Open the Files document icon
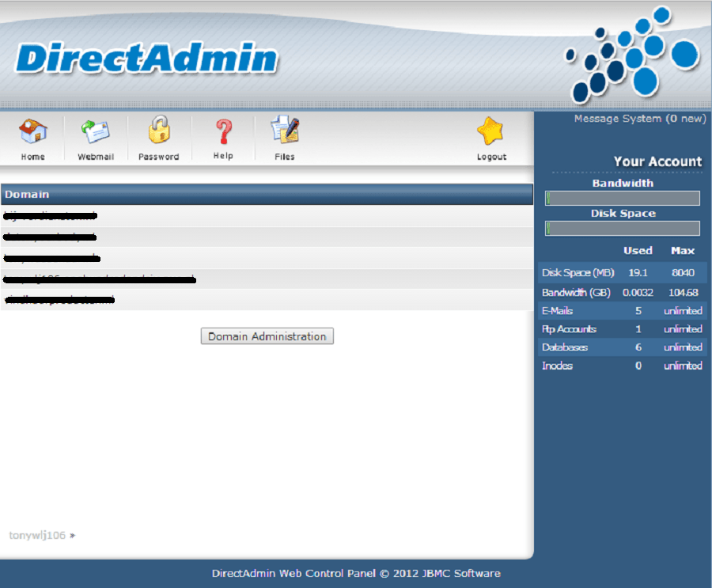This screenshot has height=588, width=712. click(x=285, y=130)
